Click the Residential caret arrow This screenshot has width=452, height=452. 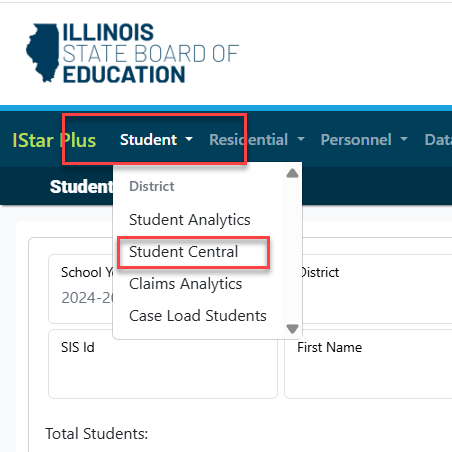(x=301, y=139)
